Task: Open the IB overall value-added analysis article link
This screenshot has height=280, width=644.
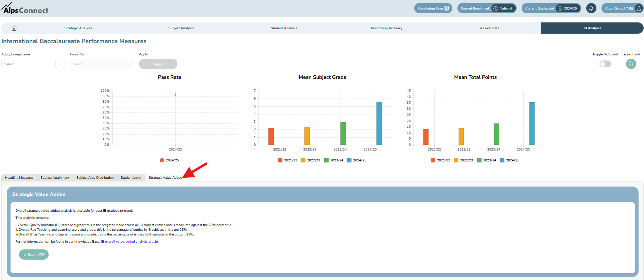Action: pyautogui.click(x=129, y=242)
